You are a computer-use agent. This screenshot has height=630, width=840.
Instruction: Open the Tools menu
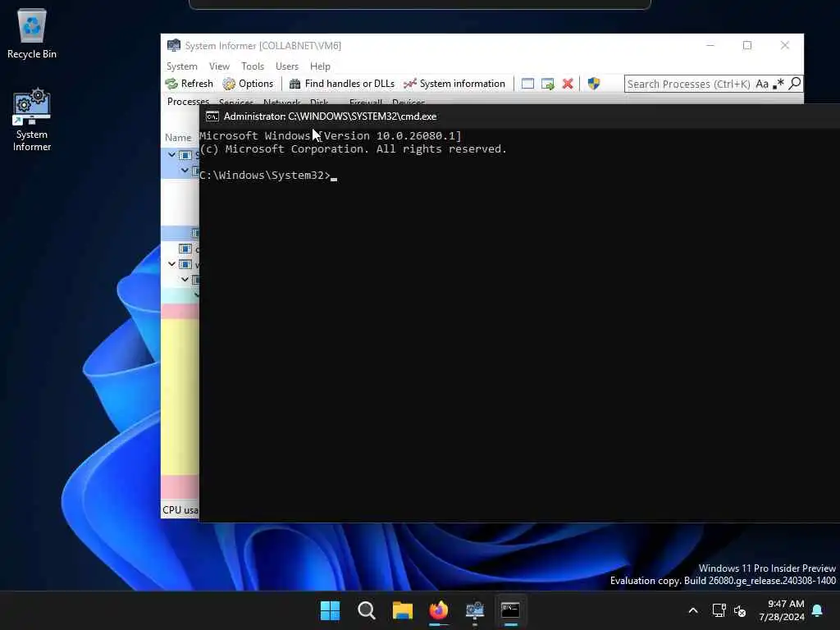point(253,66)
